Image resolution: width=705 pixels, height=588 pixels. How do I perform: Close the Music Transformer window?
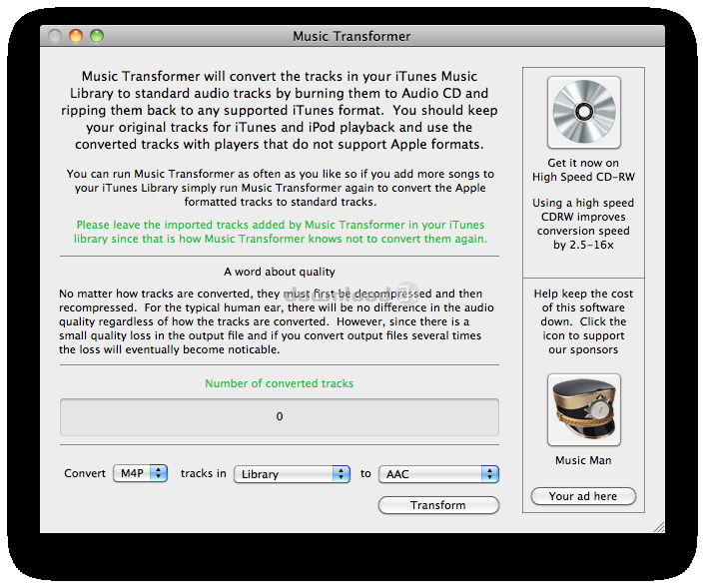[54, 36]
